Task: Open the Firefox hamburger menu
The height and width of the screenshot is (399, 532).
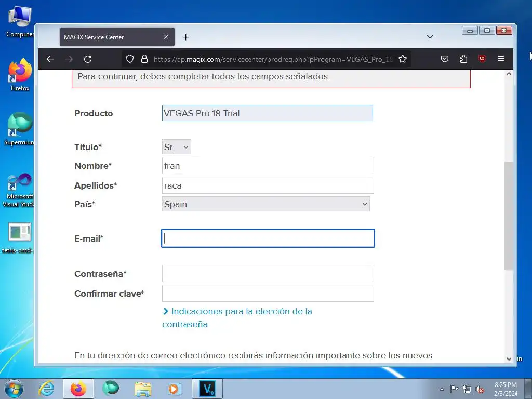Action: 500,59
